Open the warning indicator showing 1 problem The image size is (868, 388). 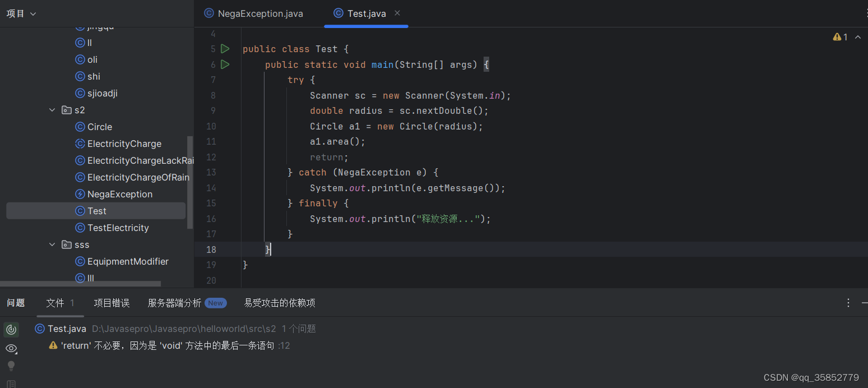(x=841, y=37)
